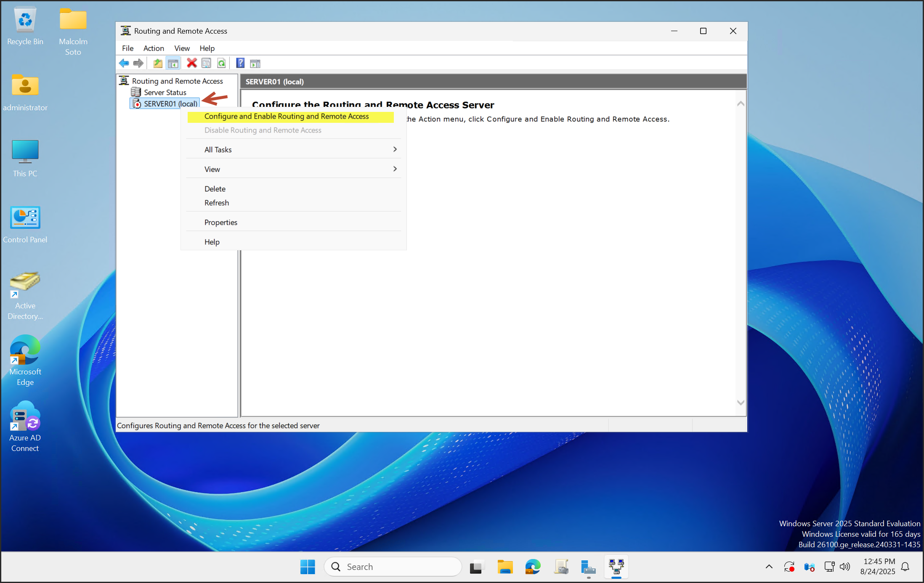Click the Routing and Remote Access root node
Image resolution: width=924 pixels, height=583 pixels.
tap(177, 81)
